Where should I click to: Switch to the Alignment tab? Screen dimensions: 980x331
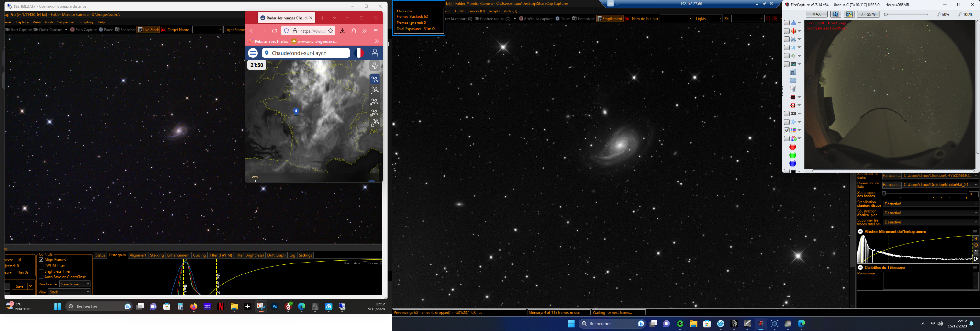138,255
